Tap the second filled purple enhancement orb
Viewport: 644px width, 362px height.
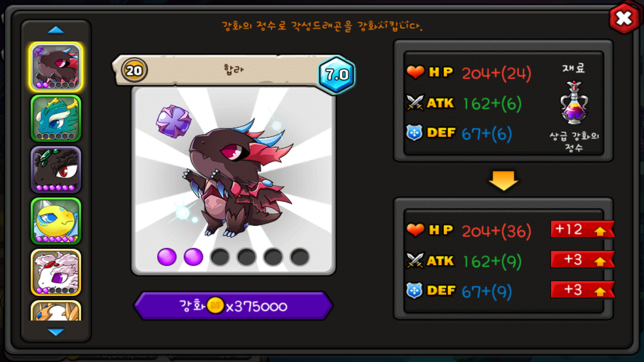point(193,257)
